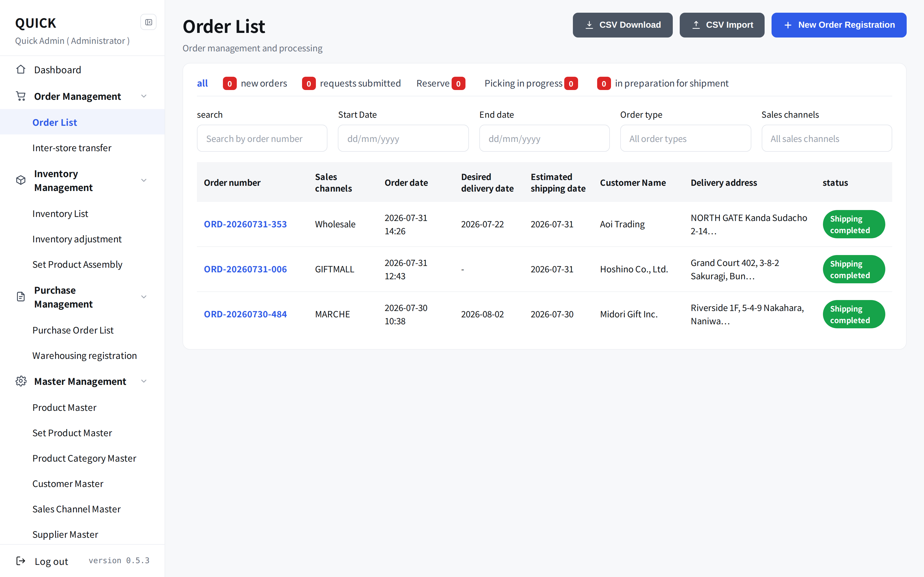
Task: Click the Log out arrow icon
Action: pos(21,561)
